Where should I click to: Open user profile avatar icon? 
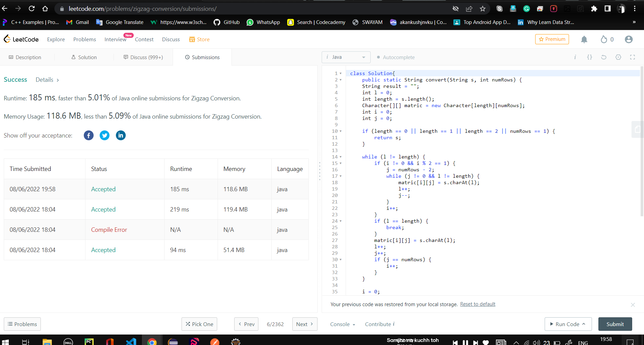[628, 40]
